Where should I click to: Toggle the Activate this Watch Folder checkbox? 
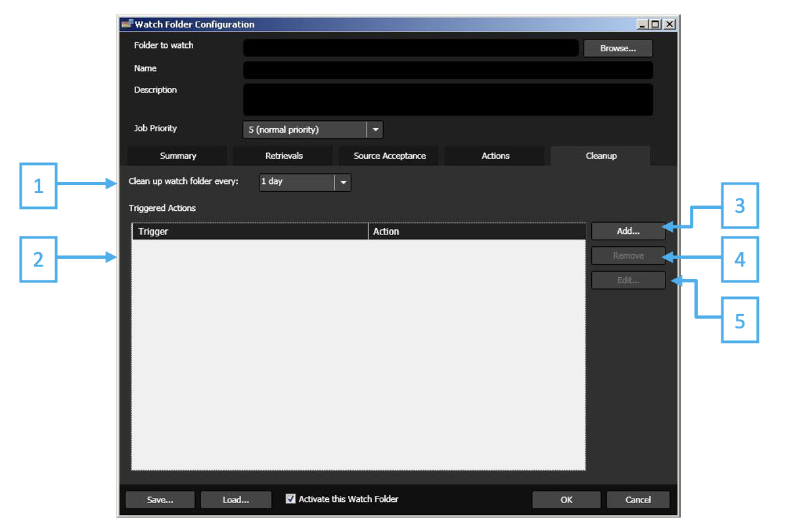click(x=290, y=499)
